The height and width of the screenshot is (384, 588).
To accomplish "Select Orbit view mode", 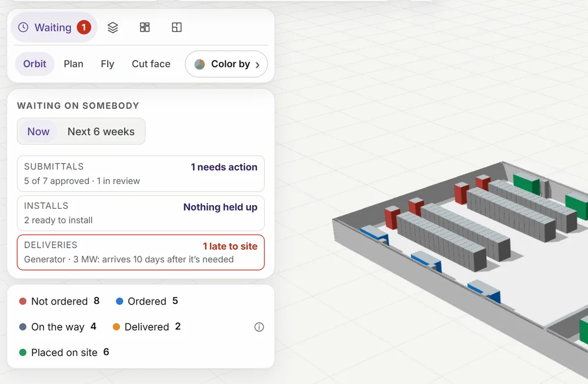I will click(x=35, y=64).
